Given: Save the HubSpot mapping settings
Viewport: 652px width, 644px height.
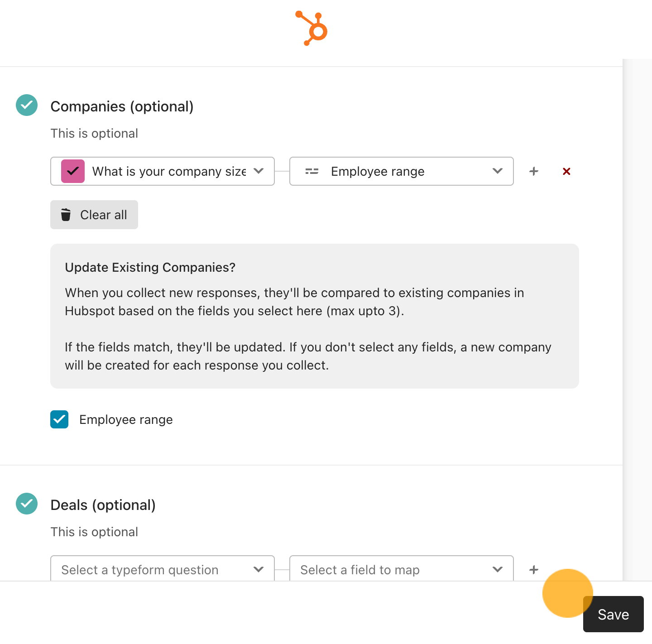Looking at the screenshot, I should [614, 614].
